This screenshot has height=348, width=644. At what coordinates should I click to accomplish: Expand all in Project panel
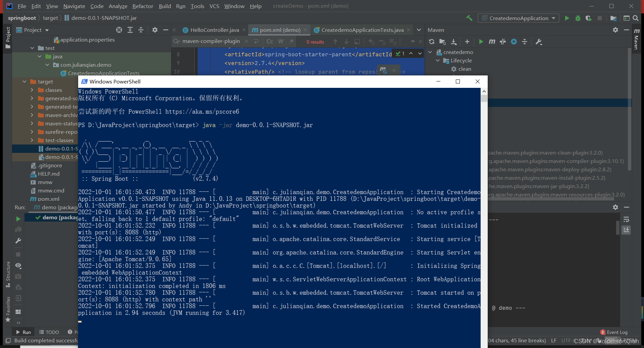(x=130, y=30)
